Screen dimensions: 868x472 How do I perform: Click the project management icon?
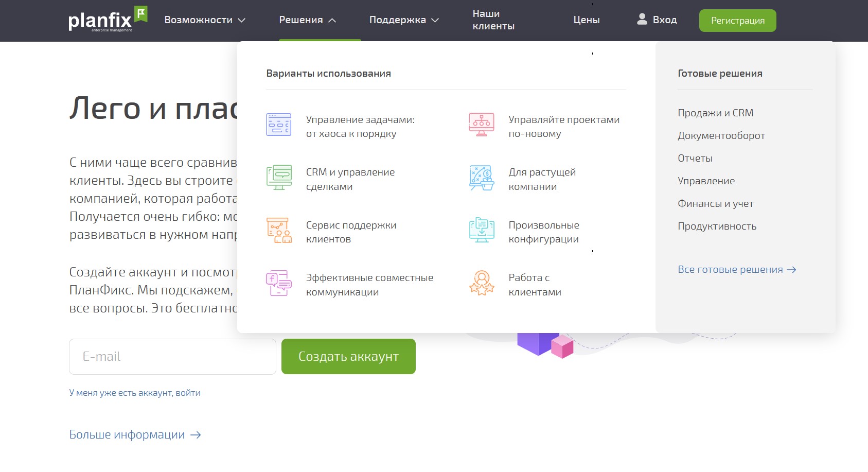pyautogui.click(x=481, y=125)
